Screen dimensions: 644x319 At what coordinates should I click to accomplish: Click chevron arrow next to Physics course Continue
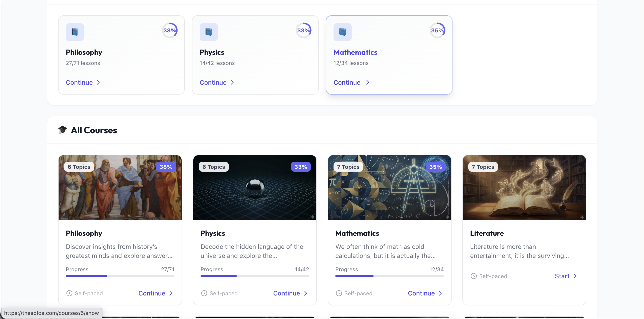305,293
